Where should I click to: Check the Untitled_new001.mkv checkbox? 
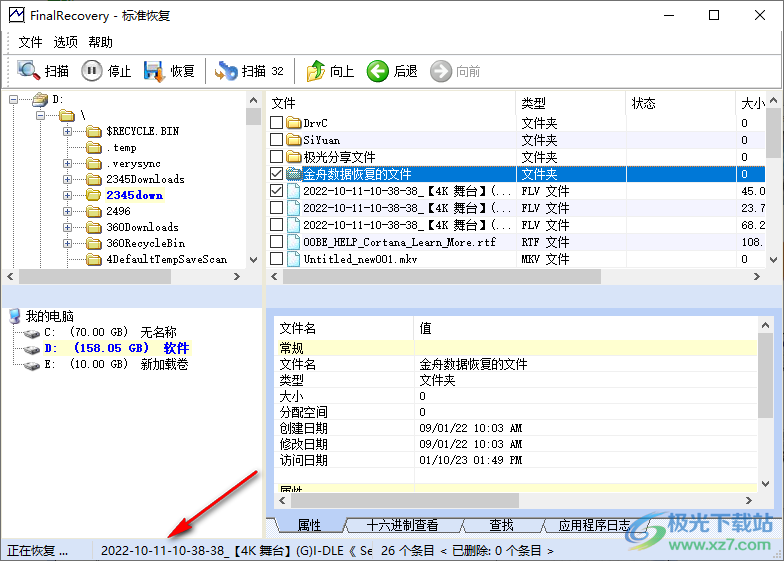pyautogui.click(x=276, y=258)
